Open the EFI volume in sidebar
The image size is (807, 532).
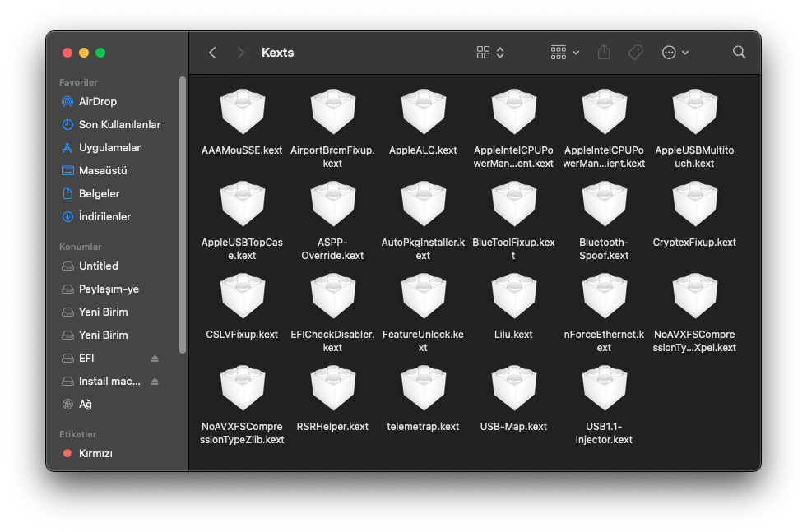pyautogui.click(x=78, y=359)
